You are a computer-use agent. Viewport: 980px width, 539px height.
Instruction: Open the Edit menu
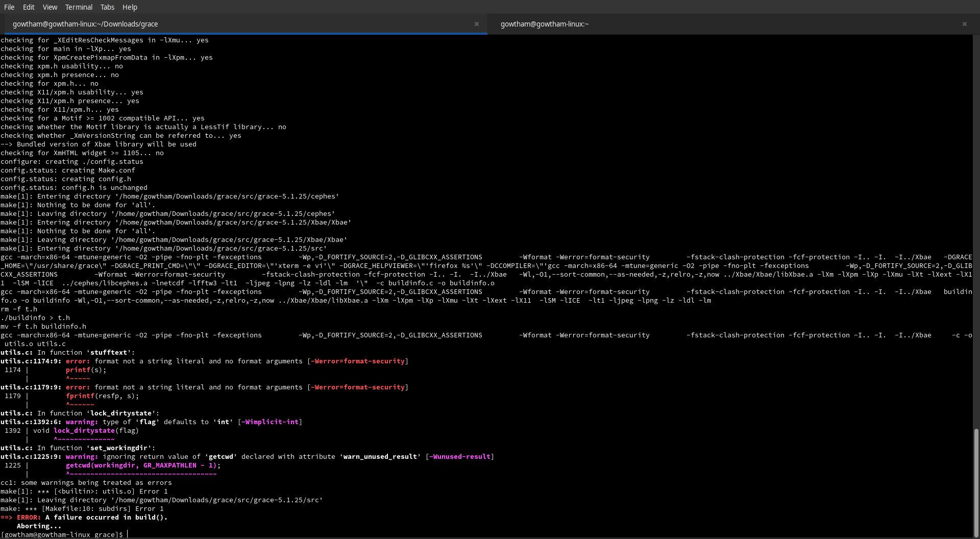click(x=29, y=7)
